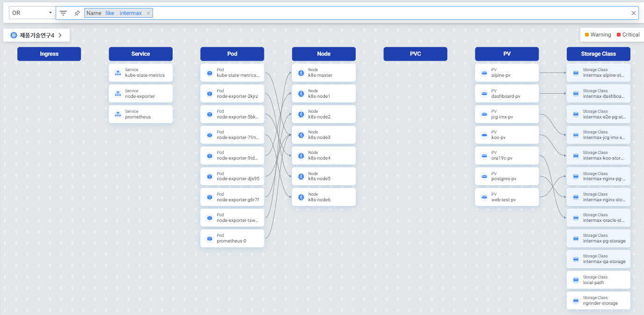This screenshot has width=644, height=315.
Task: Click the prometheus-0 pod cube icon
Action: (210, 239)
